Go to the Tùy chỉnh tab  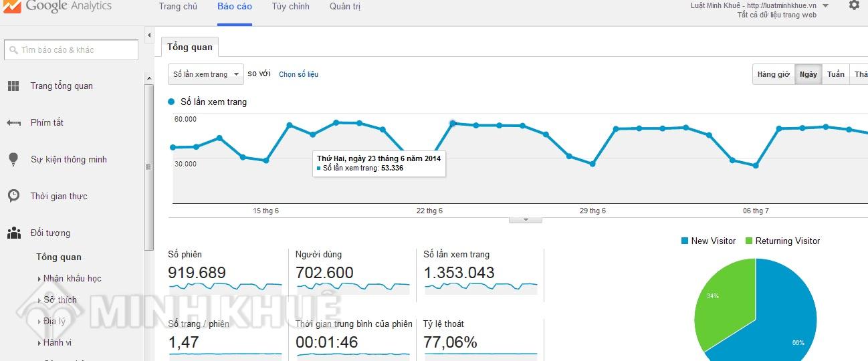click(290, 7)
